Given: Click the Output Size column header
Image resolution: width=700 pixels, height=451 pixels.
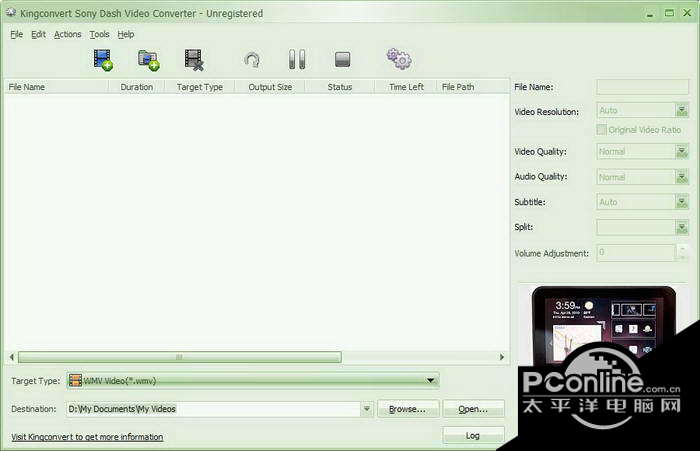Looking at the screenshot, I should pyautogui.click(x=270, y=87).
